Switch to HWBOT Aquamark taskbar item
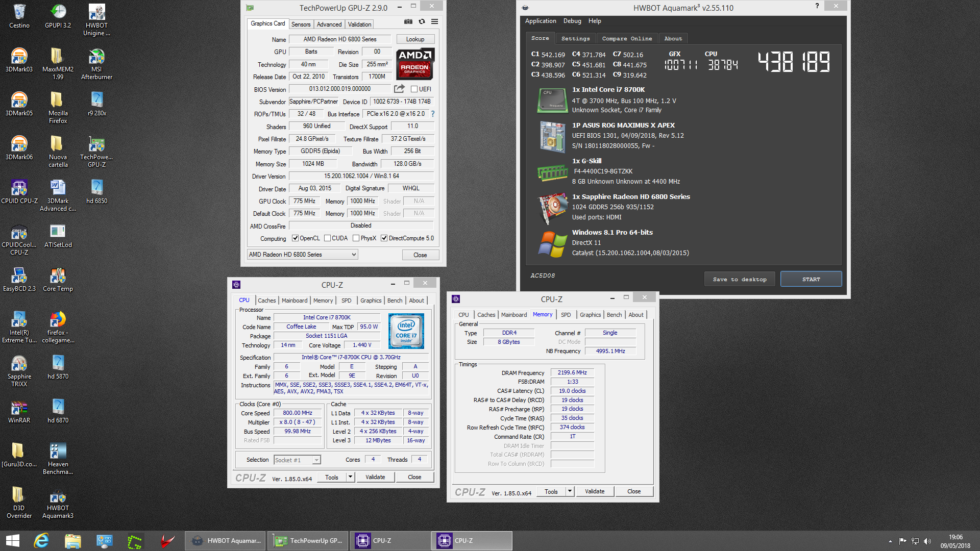980x551 pixels. pos(226,541)
